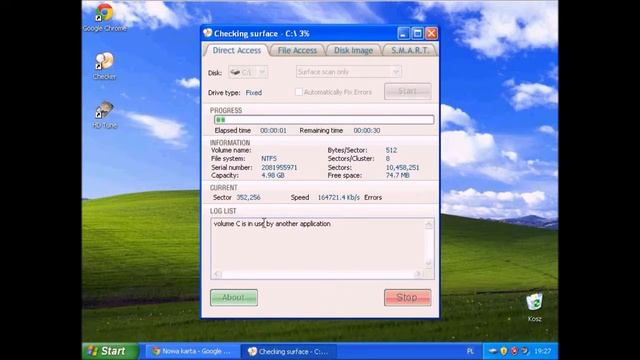
Task: Click the safely remove hardware tray icon
Action: 493,351
